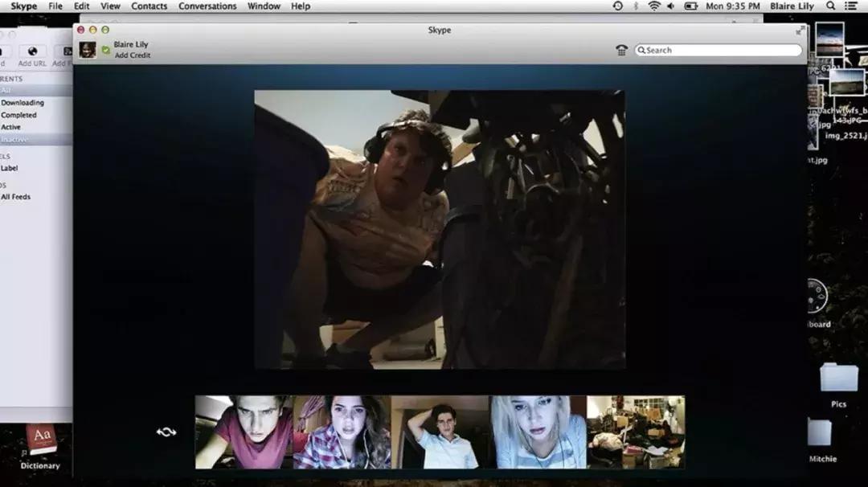Open the Window menu
Viewport: 868px width, 487px height.
pos(264,6)
